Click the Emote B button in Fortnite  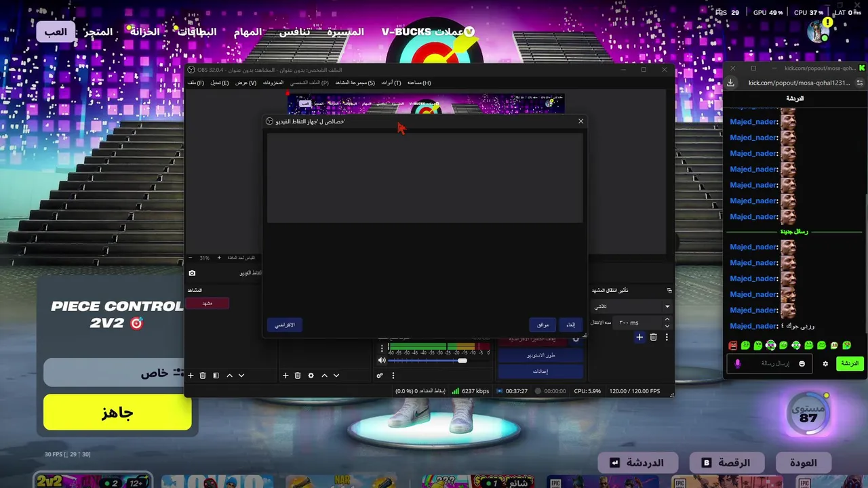tap(726, 463)
